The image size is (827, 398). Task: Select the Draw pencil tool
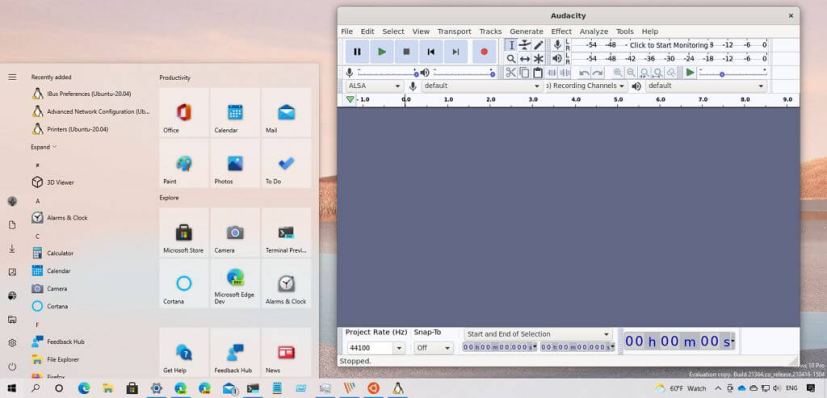click(x=538, y=45)
